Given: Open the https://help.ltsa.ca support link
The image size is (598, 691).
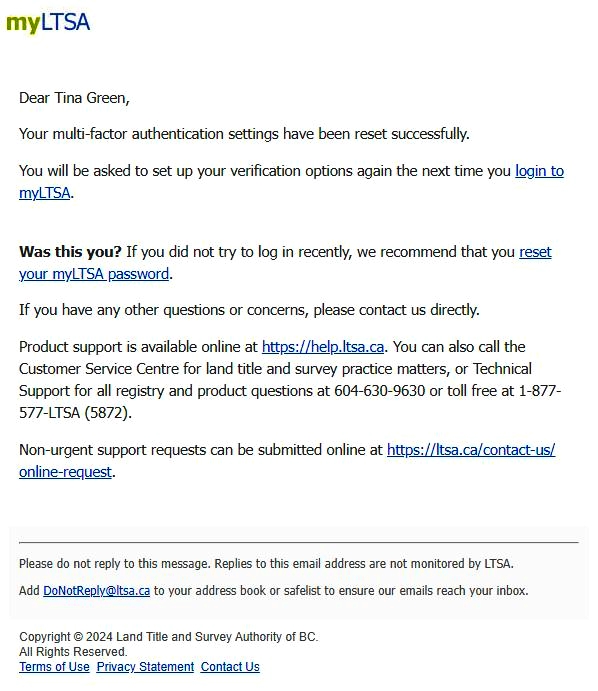Looking at the screenshot, I should click(323, 347).
